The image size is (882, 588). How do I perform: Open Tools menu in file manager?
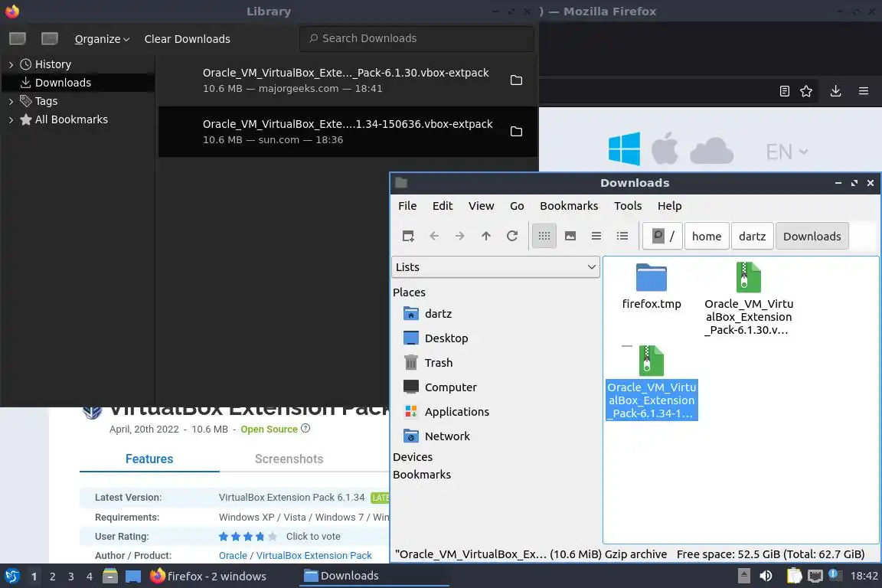click(628, 206)
